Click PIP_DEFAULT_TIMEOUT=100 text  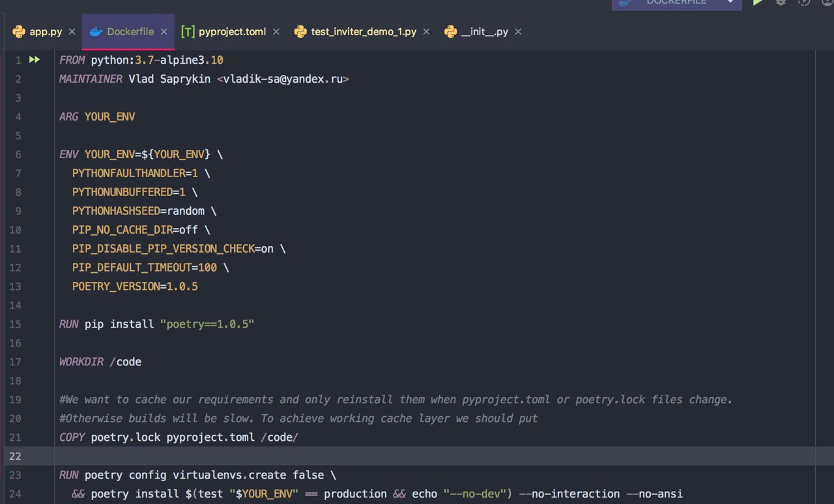coord(145,268)
